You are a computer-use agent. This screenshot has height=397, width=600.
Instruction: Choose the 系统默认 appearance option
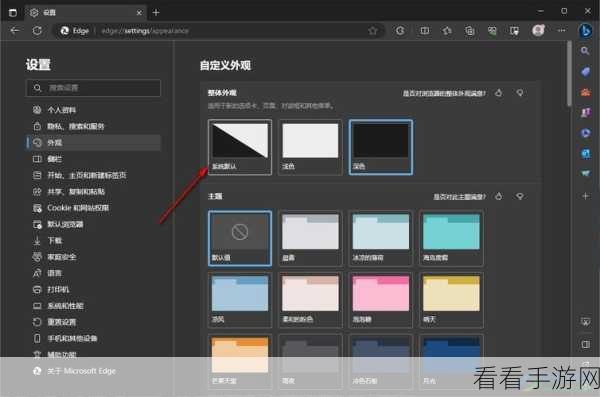pos(240,147)
